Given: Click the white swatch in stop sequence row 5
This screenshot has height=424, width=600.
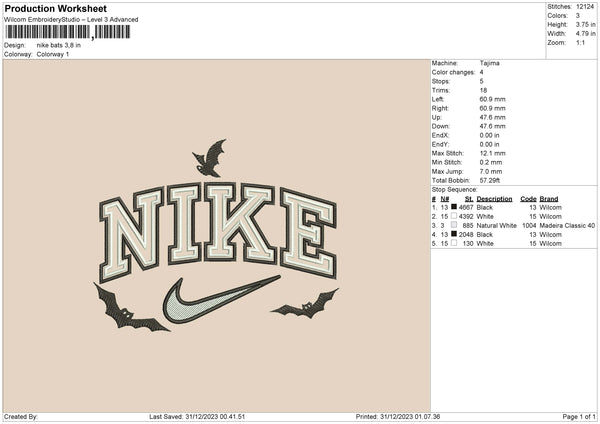Looking at the screenshot, I should click(454, 243).
